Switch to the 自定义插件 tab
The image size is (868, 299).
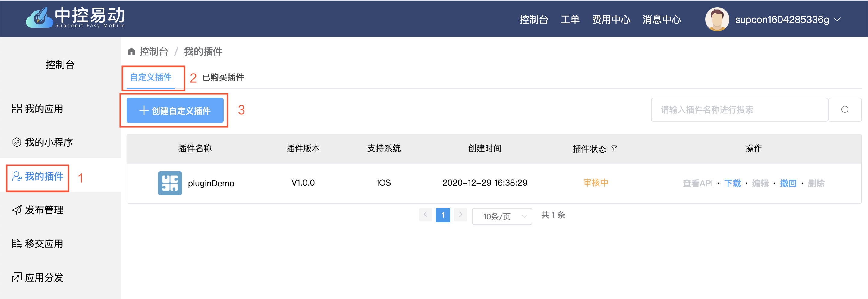point(151,77)
